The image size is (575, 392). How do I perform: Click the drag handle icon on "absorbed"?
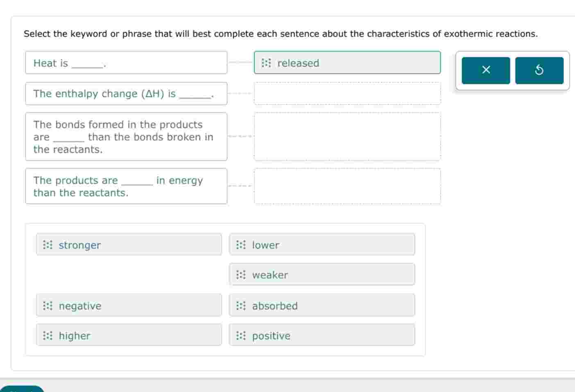241,306
